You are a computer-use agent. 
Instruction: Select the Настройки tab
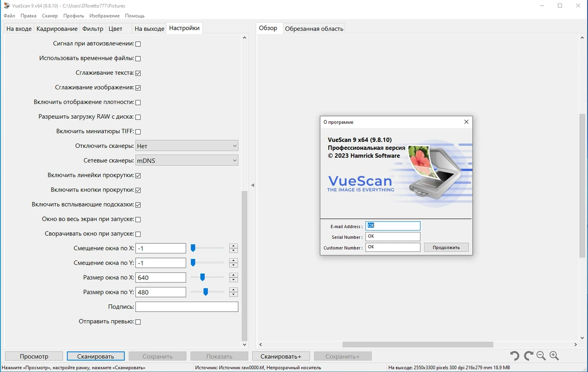(x=184, y=28)
